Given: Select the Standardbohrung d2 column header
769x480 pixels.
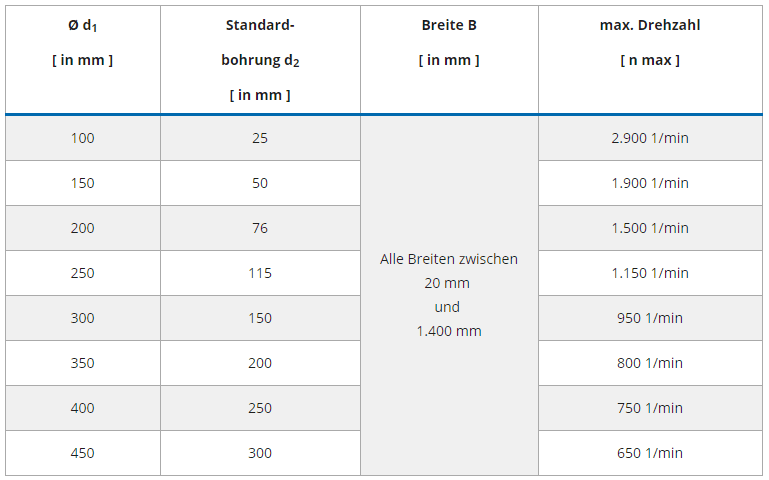Looking at the screenshot, I should pos(260,60).
